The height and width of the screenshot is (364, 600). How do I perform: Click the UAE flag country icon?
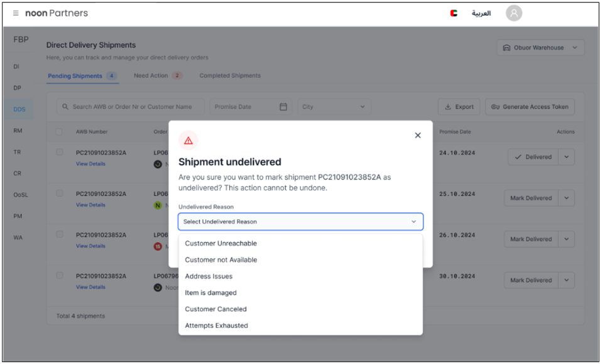point(454,13)
